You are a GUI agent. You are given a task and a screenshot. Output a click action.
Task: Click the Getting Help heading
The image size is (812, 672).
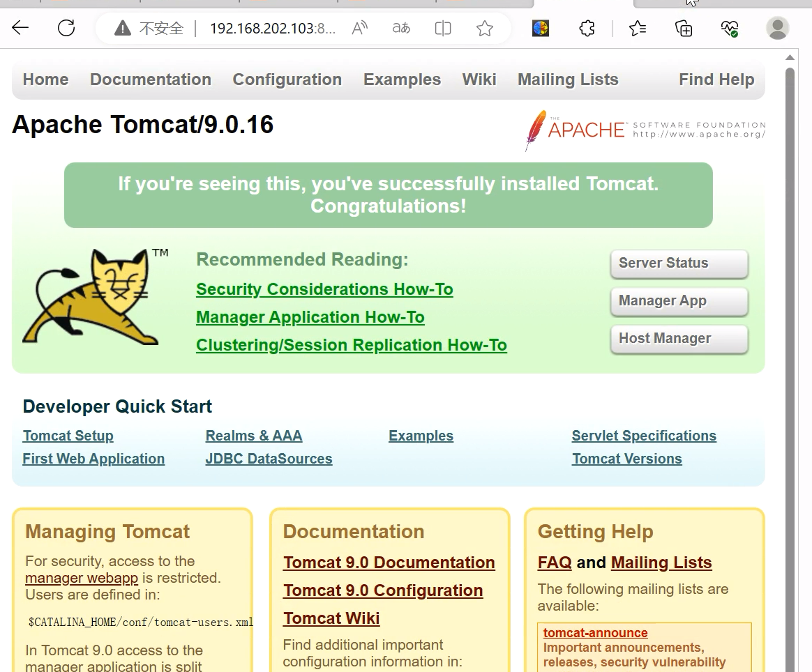pos(596,531)
